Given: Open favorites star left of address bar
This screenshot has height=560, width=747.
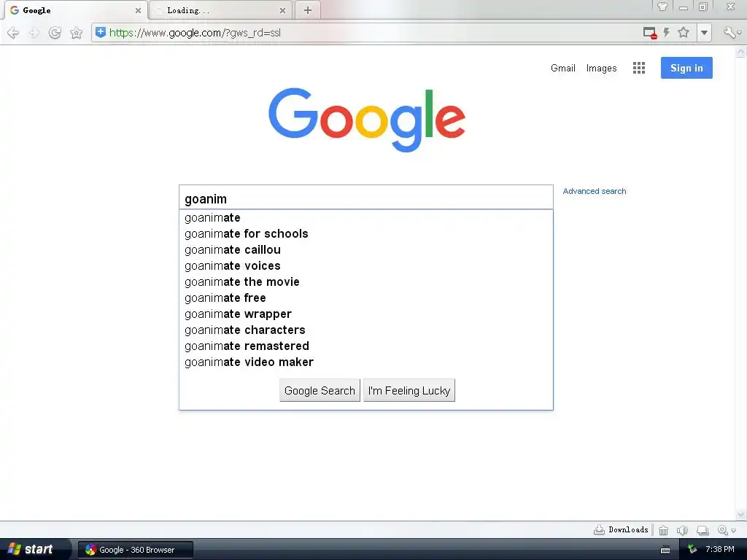Looking at the screenshot, I should tap(76, 33).
